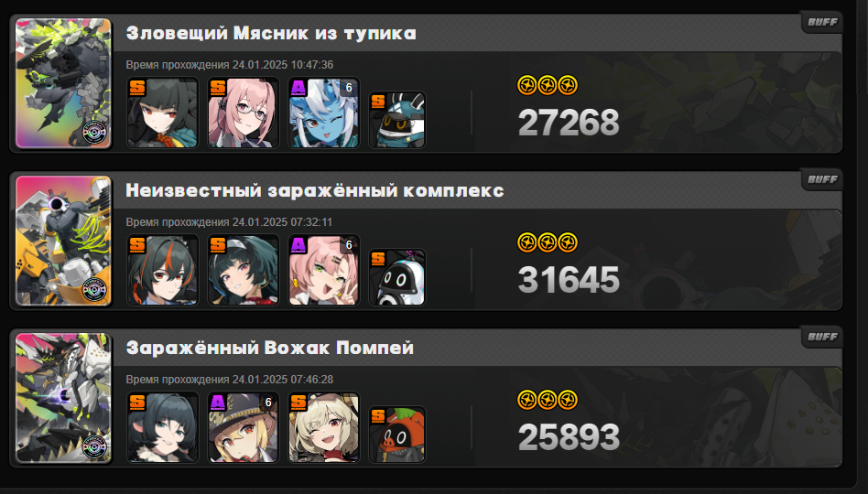This screenshot has height=494, width=868.
Task: Select the Зловещий Мясник boss thumbnail
Action: tap(64, 83)
